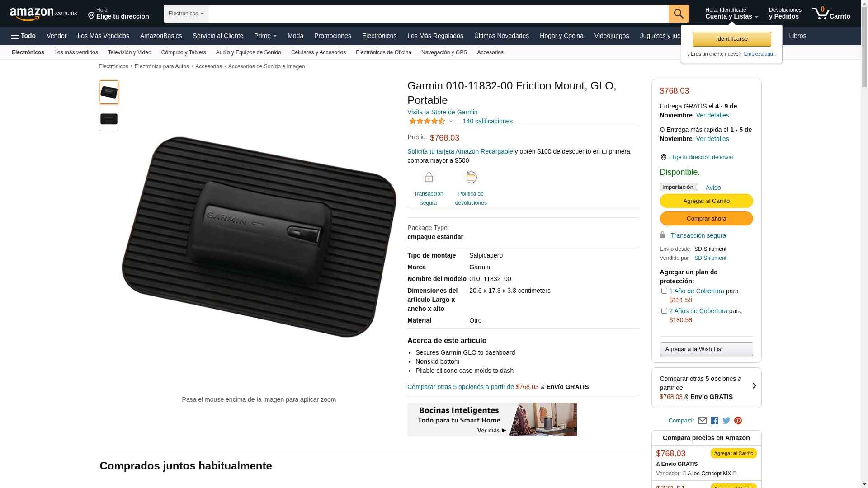Expand the Electrónicos search category dropdown
This screenshot has width=868, height=488.
(186, 14)
